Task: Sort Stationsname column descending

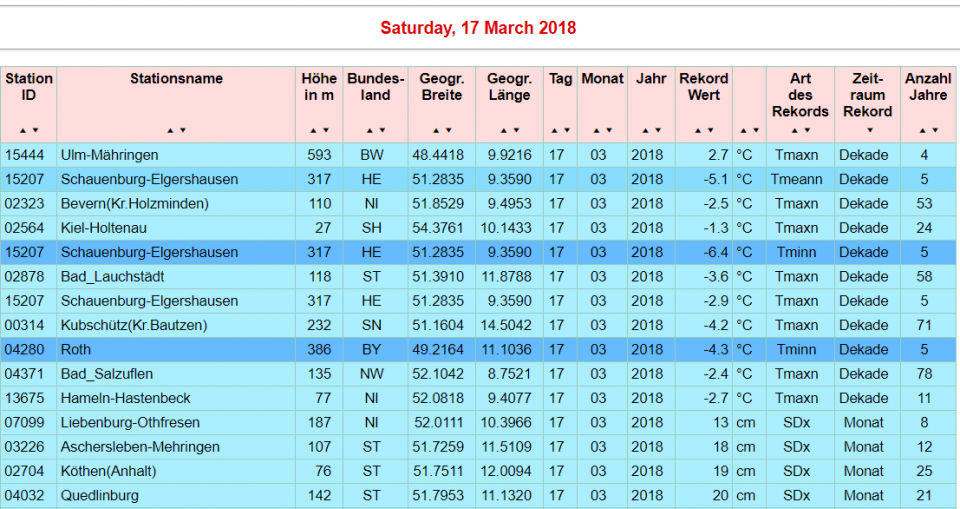Action: [182, 131]
